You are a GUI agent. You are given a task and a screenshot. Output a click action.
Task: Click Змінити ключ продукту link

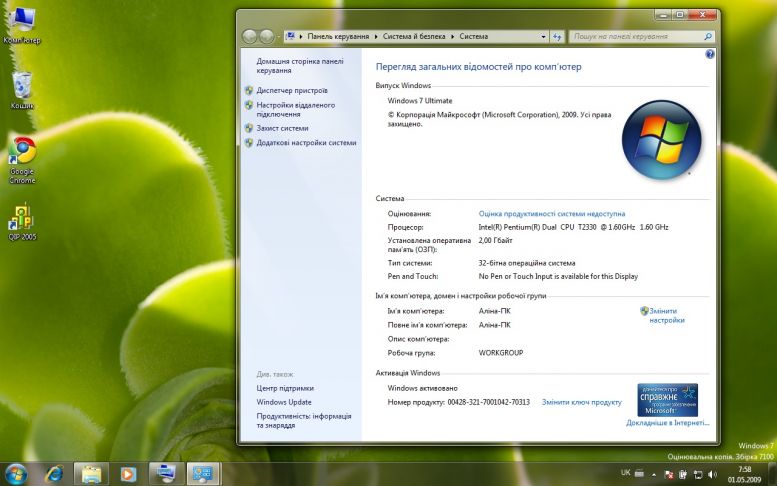(x=581, y=402)
